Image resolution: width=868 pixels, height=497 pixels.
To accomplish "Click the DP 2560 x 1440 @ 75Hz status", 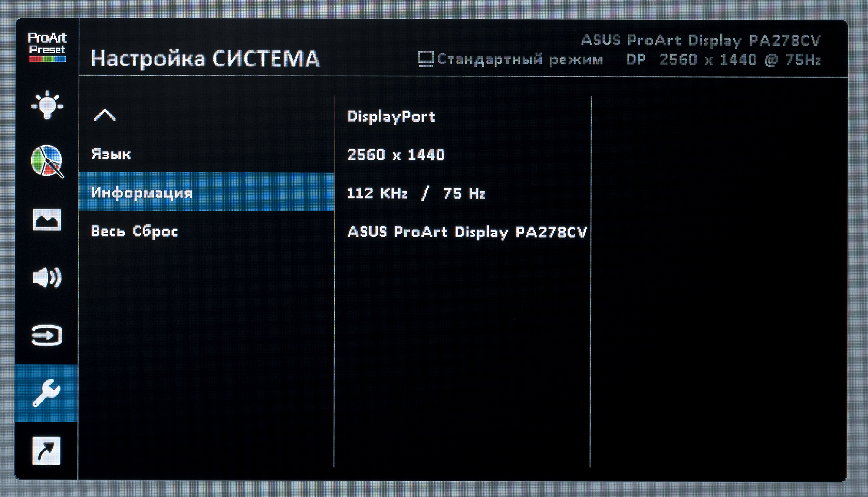I will point(723,60).
